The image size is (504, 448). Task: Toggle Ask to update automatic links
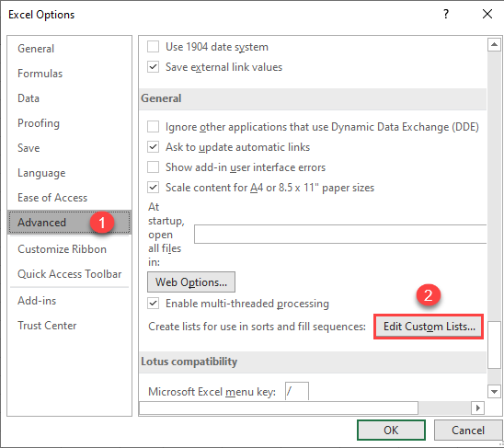(153, 147)
